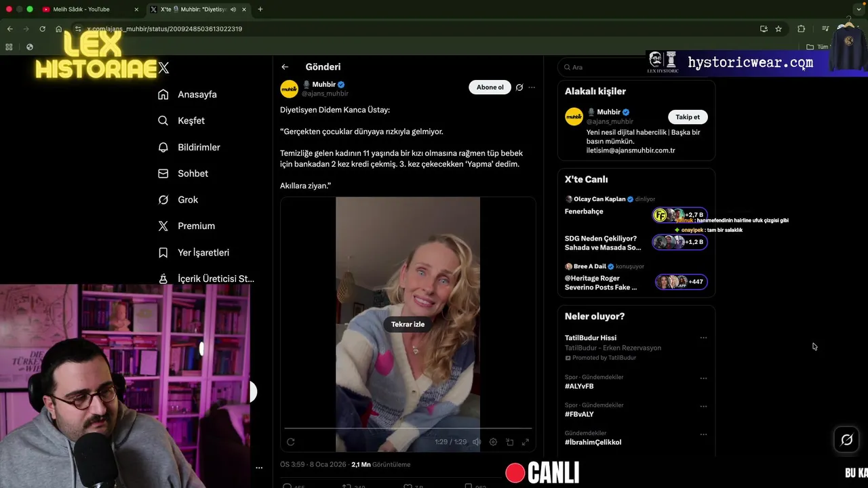
Task: Open Muhbir profile under Alakalı kişiler
Action: pos(608,112)
